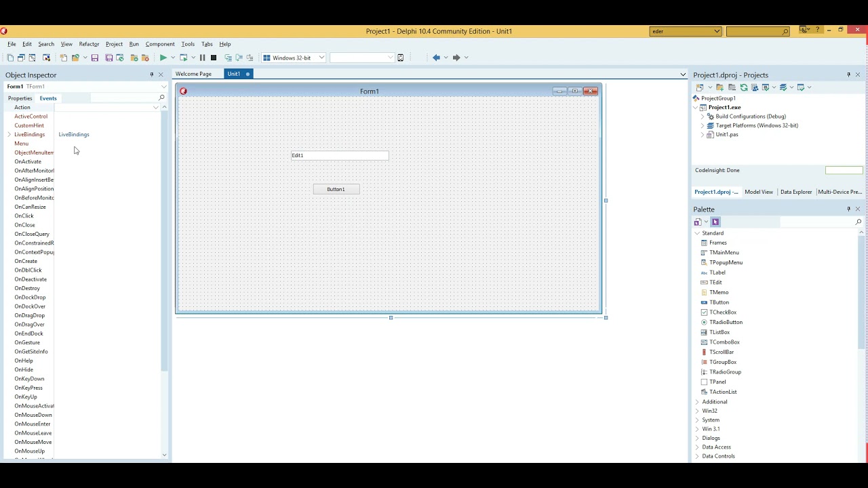
Task: Pin the Object Inspector panel
Action: [152, 75]
